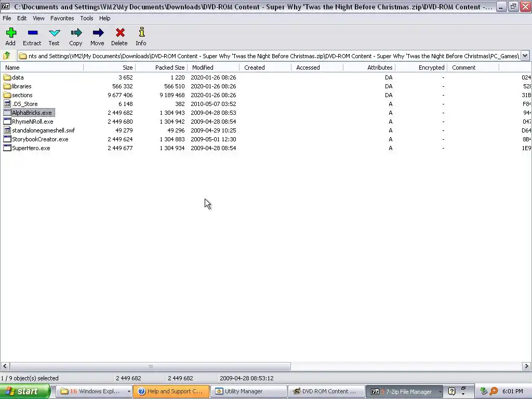Click the SuperHero.exe size 2 449 677
The image size is (532, 399).
120,148
